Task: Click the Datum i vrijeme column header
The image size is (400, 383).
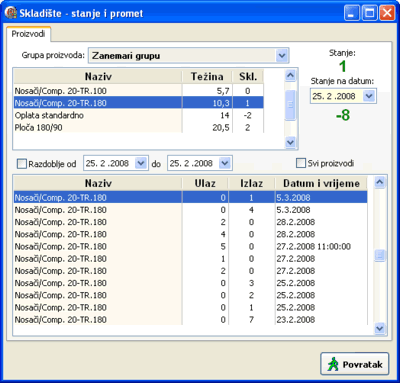Action: (321, 183)
